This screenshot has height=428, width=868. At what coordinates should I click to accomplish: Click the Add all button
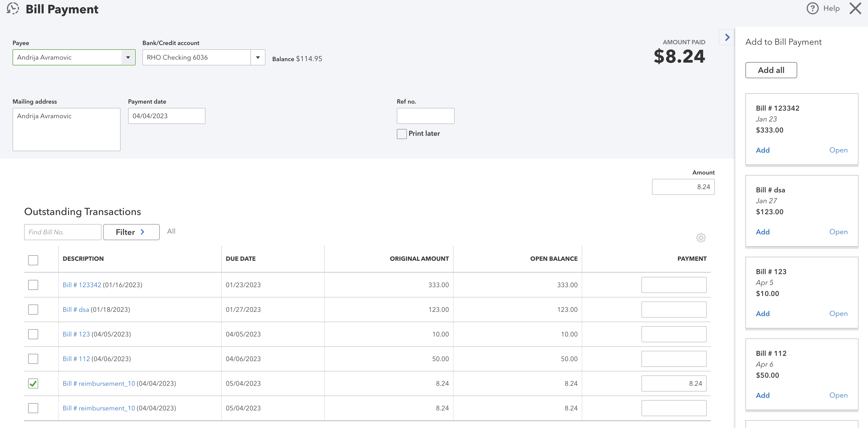(771, 70)
